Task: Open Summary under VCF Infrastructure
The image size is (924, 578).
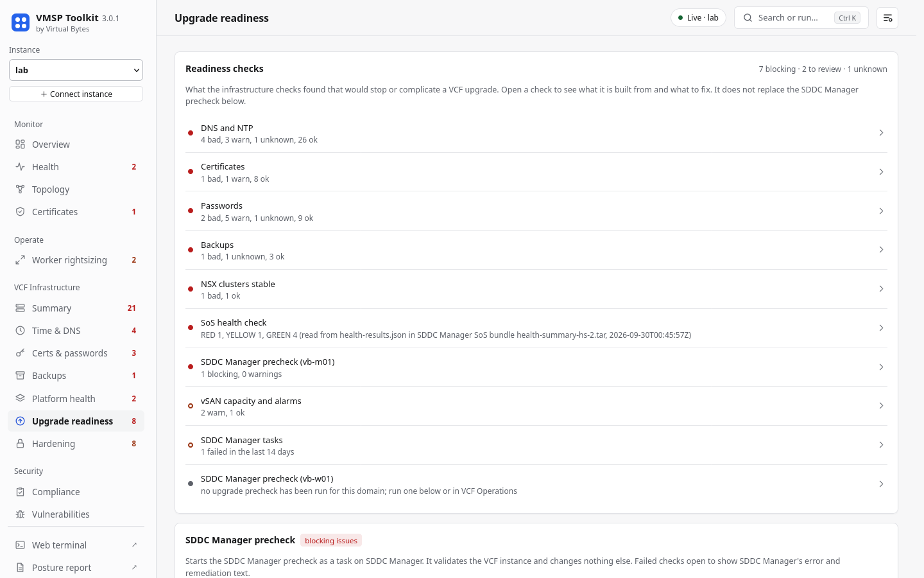Action: pyautogui.click(x=76, y=308)
